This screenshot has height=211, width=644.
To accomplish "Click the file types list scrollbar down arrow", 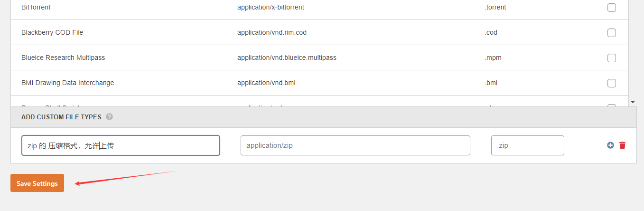I will (633, 102).
